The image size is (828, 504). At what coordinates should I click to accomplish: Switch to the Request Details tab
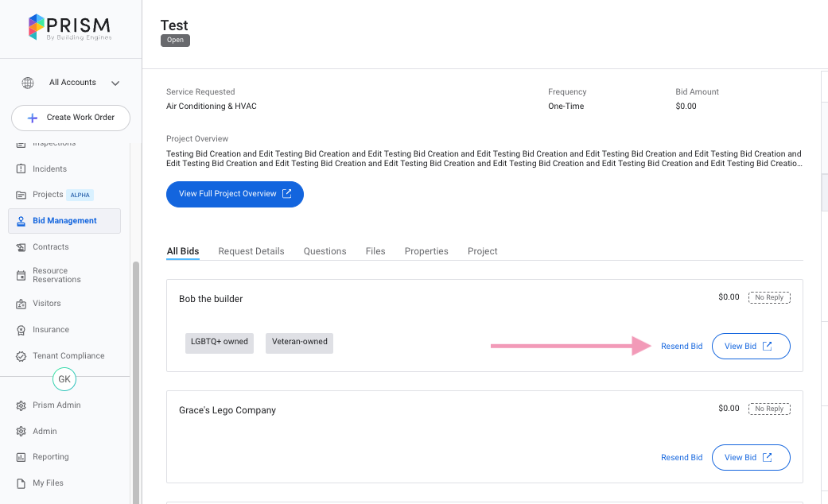click(x=251, y=251)
